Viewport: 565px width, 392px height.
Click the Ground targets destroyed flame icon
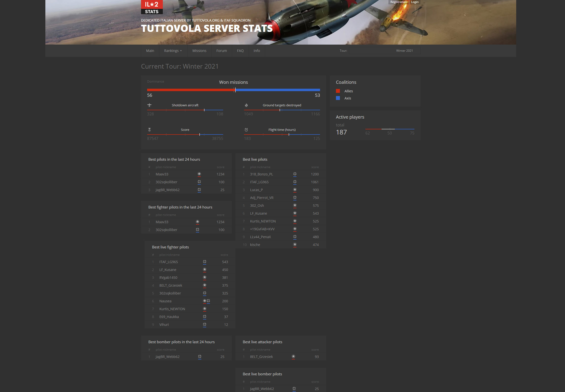[x=246, y=105]
